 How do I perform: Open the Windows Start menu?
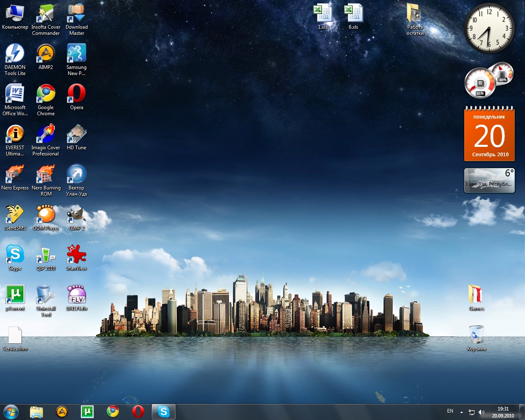(11, 411)
